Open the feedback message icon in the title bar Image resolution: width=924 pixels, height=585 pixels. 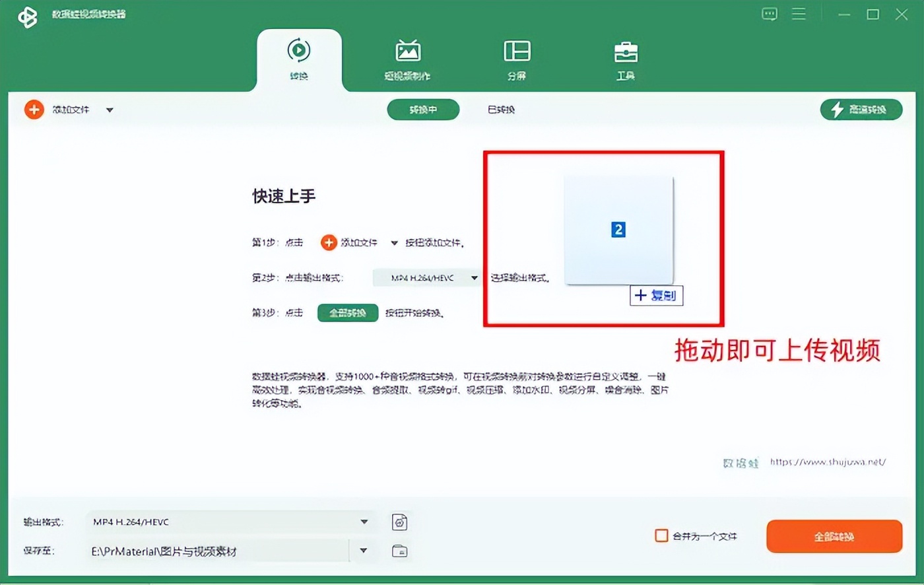pos(770,14)
